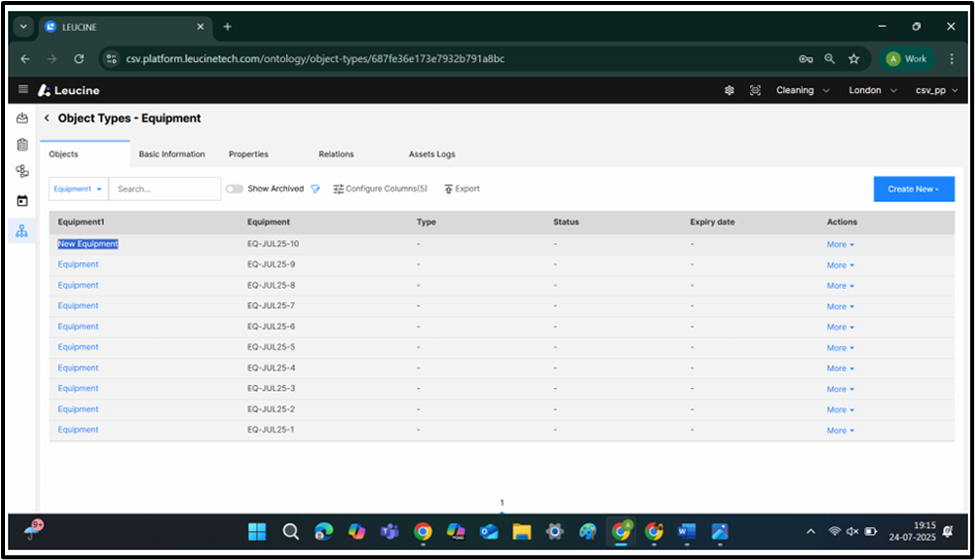Click the Export button

(x=461, y=189)
